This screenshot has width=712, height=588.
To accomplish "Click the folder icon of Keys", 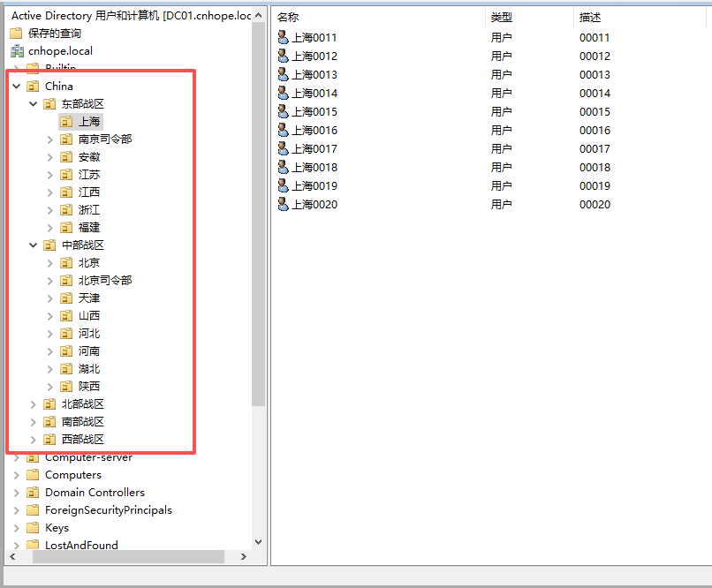I will 33,528.
